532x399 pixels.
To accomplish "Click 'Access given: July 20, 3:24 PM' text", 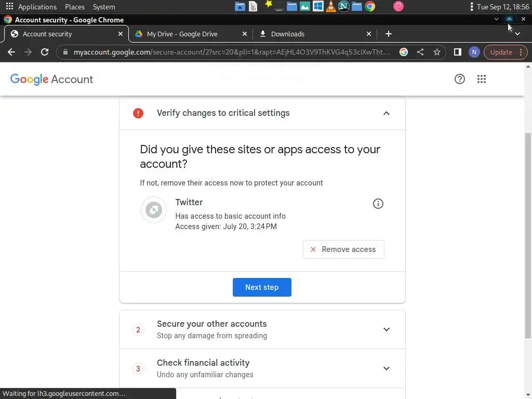I will tap(226, 227).
